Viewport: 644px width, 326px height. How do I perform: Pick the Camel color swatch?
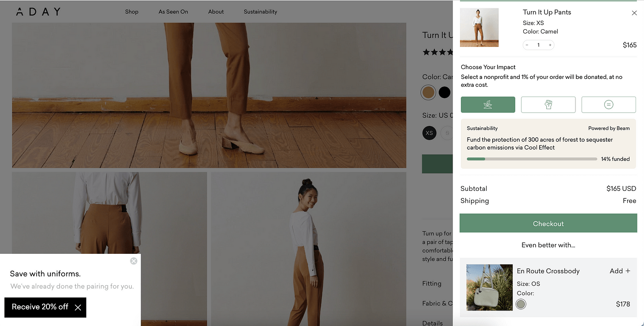point(428,92)
